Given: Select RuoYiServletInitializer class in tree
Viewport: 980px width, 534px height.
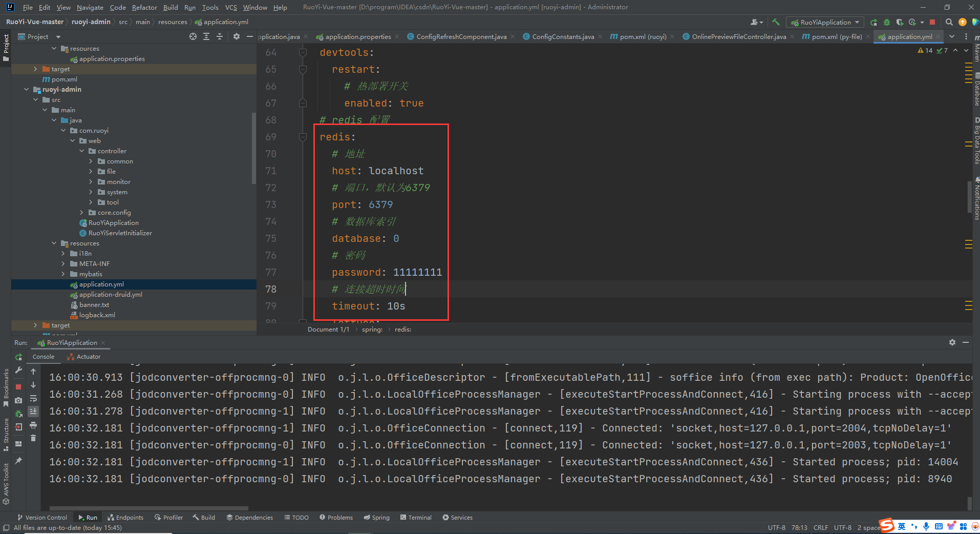Looking at the screenshot, I should point(120,233).
